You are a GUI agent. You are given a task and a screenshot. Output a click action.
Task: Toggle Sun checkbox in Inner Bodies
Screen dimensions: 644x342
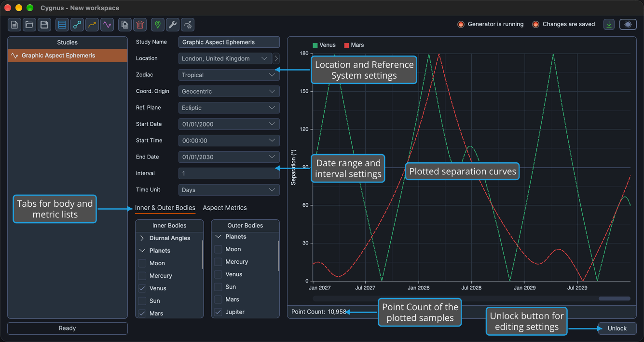point(142,301)
